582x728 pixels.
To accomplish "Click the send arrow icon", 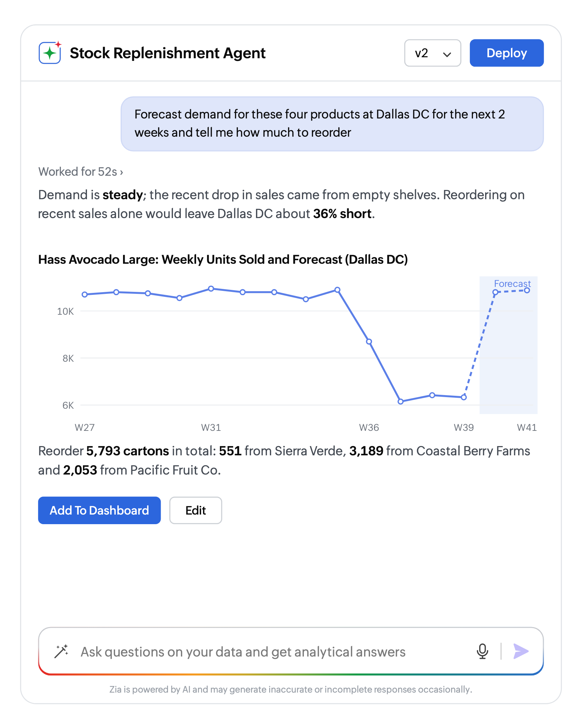I will click(520, 651).
